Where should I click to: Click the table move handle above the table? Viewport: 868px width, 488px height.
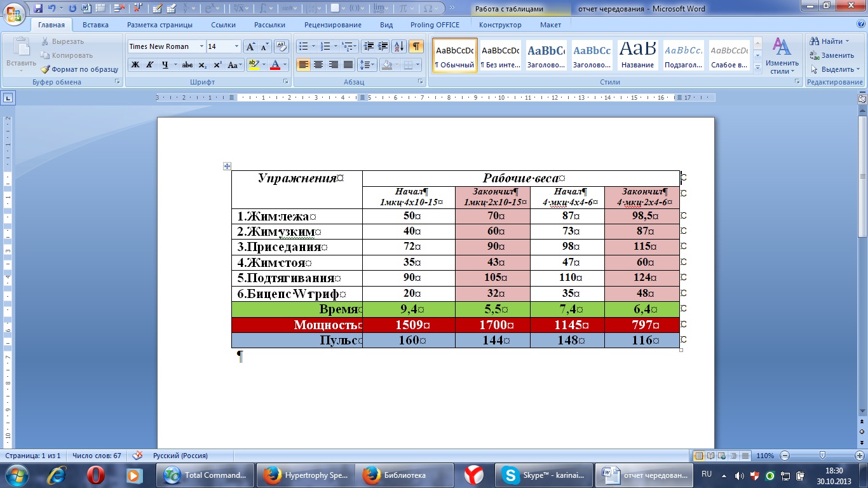tap(227, 166)
